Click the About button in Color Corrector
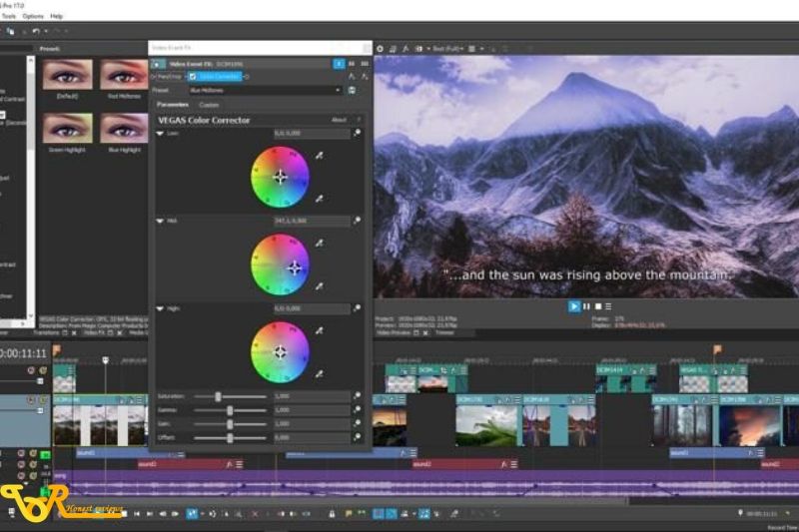799x532 pixels. (x=339, y=120)
